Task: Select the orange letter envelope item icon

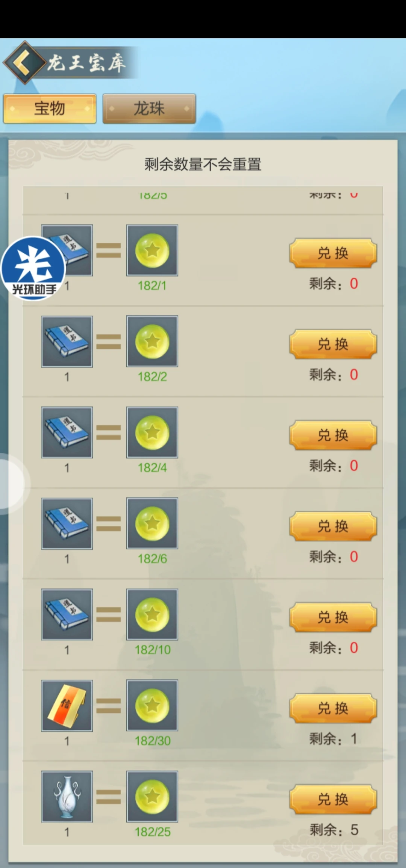Action: pos(67,706)
